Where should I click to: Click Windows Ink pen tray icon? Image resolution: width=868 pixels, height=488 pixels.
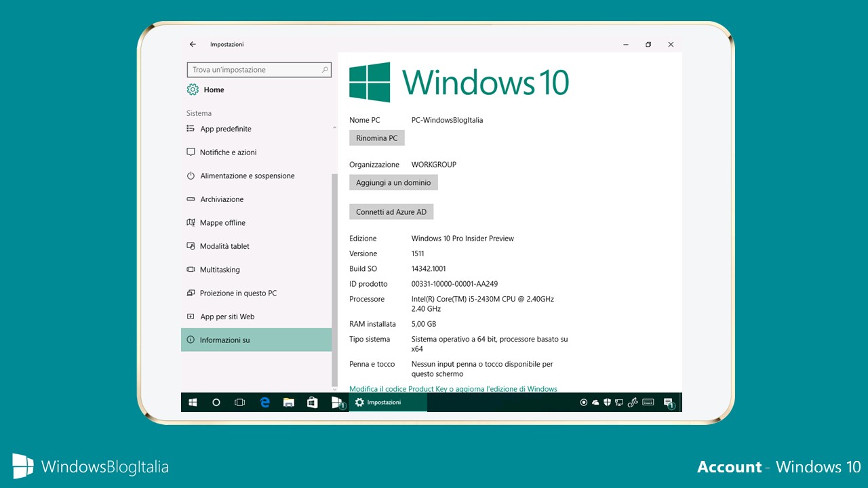[633, 403]
